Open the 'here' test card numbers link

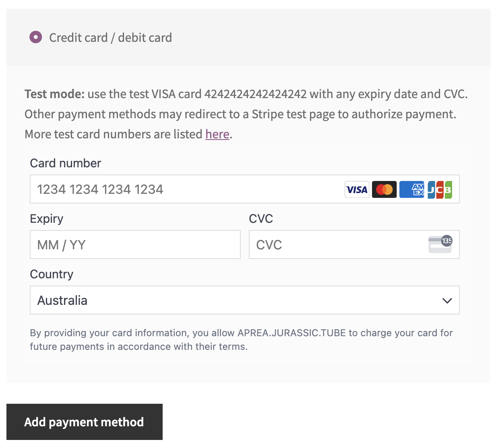coord(217,134)
